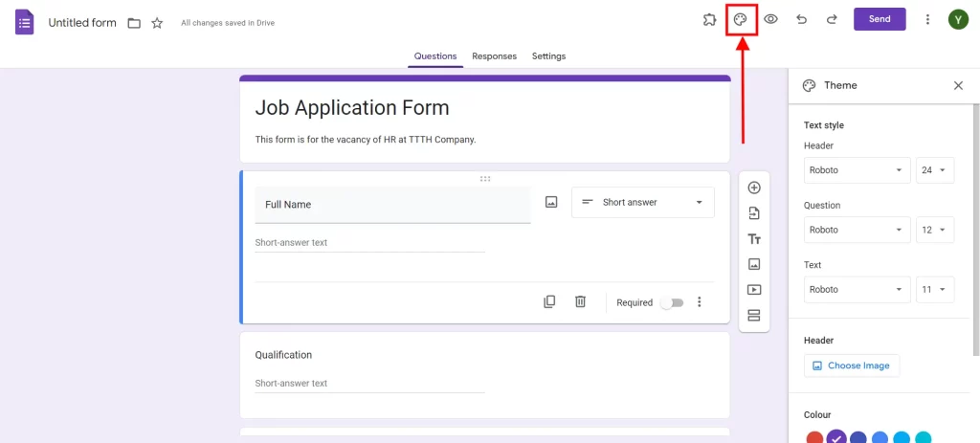Open Customize theme palette icon

click(x=740, y=19)
